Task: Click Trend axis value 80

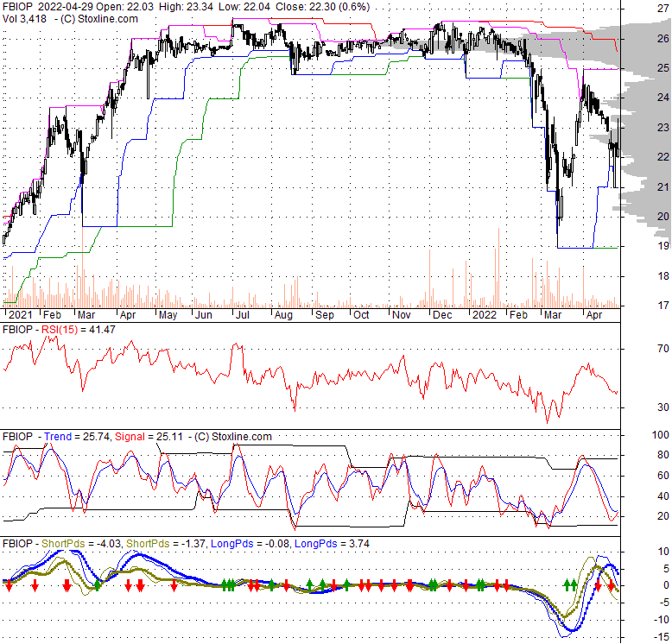Action: coord(663,455)
